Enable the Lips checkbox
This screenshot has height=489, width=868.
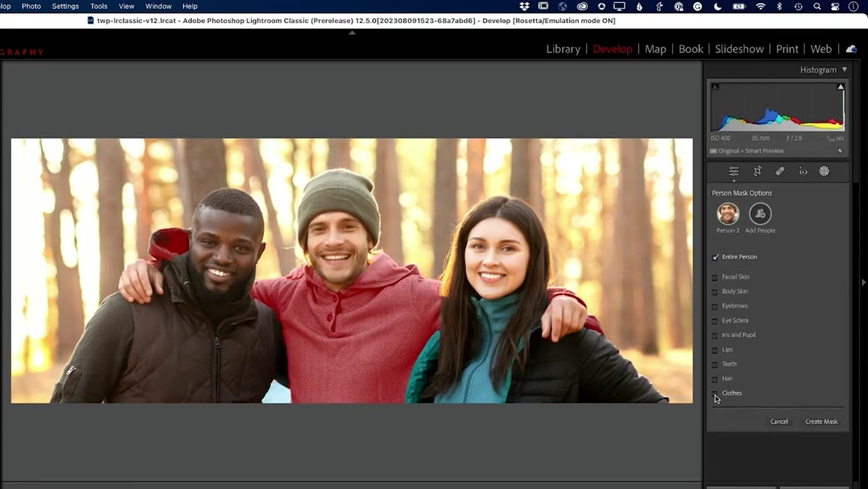click(715, 349)
